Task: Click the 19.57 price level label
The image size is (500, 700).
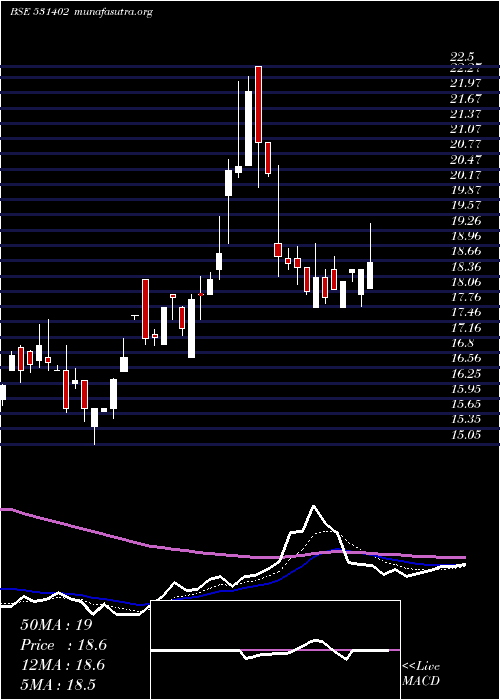Action: click(466, 205)
